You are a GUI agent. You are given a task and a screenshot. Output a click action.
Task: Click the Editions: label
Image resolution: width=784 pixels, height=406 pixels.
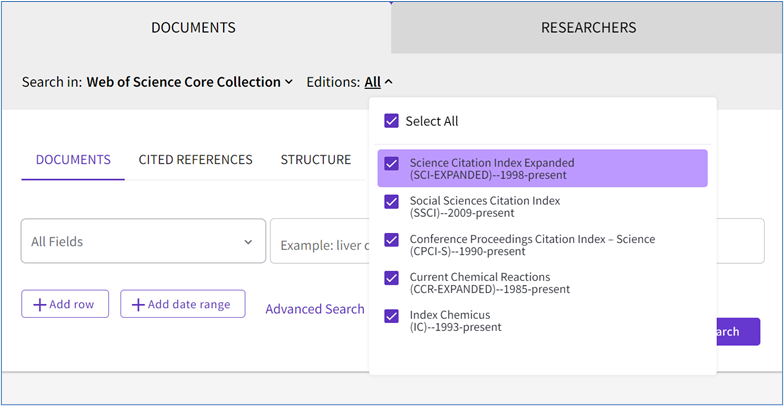(x=334, y=82)
